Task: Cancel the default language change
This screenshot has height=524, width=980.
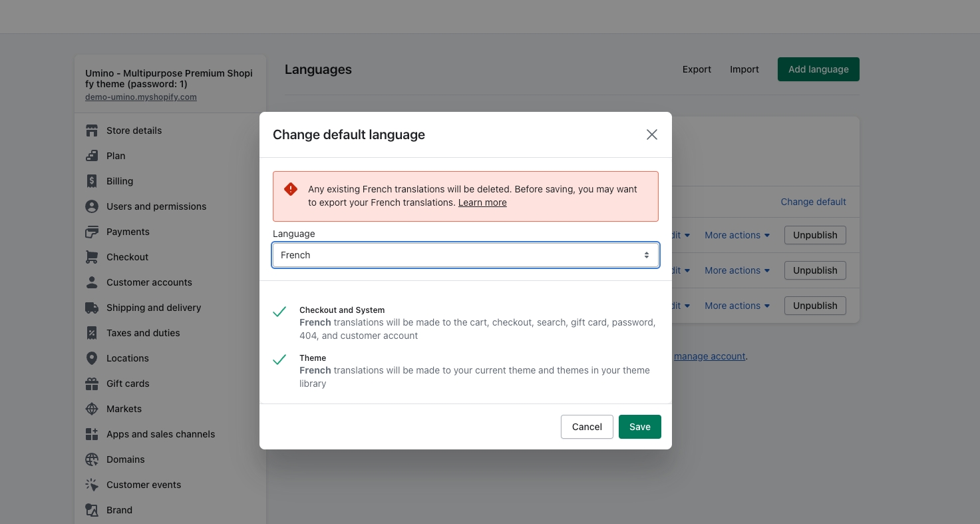Action: tap(587, 427)
